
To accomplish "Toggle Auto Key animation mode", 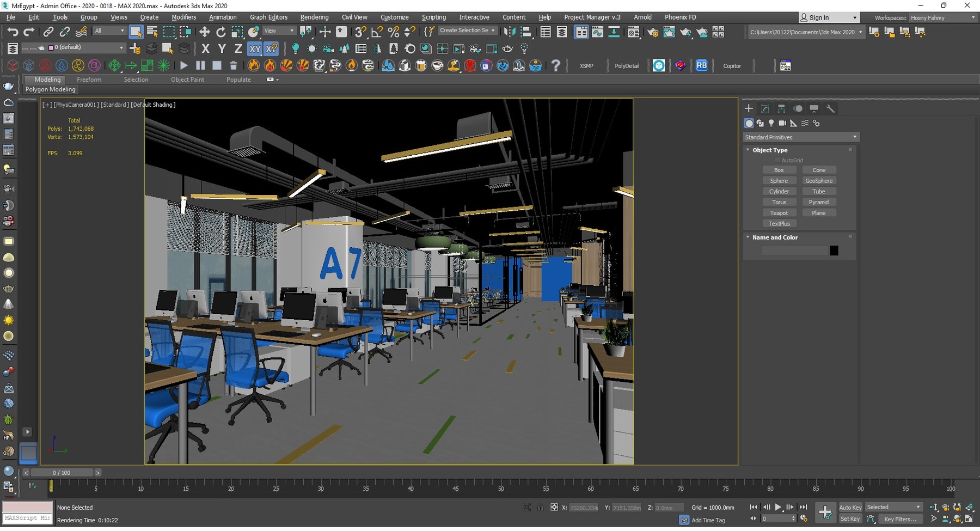I will click(x=850, y=507).
